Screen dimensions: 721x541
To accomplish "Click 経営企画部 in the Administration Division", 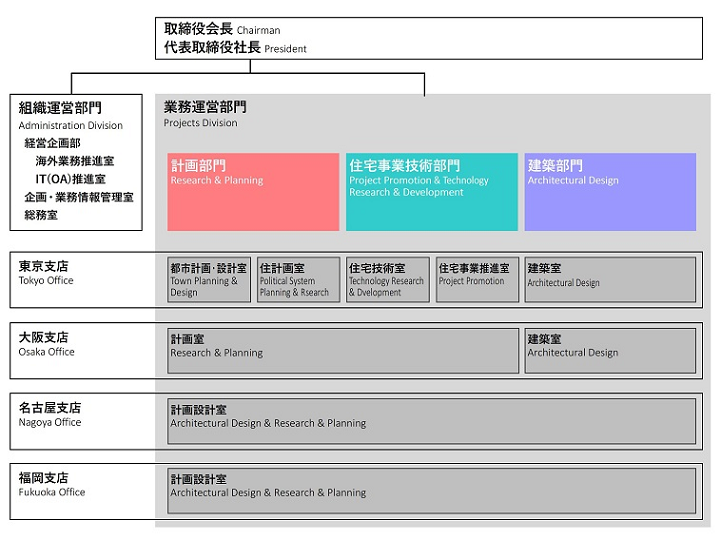I will [x=52, y=143].
